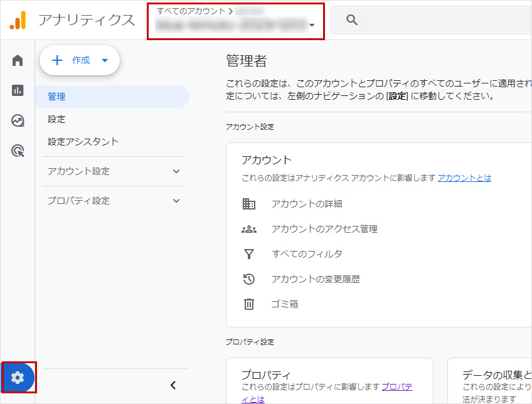Click the 作成 create button

pyautogui.click(x=80, y=60)
